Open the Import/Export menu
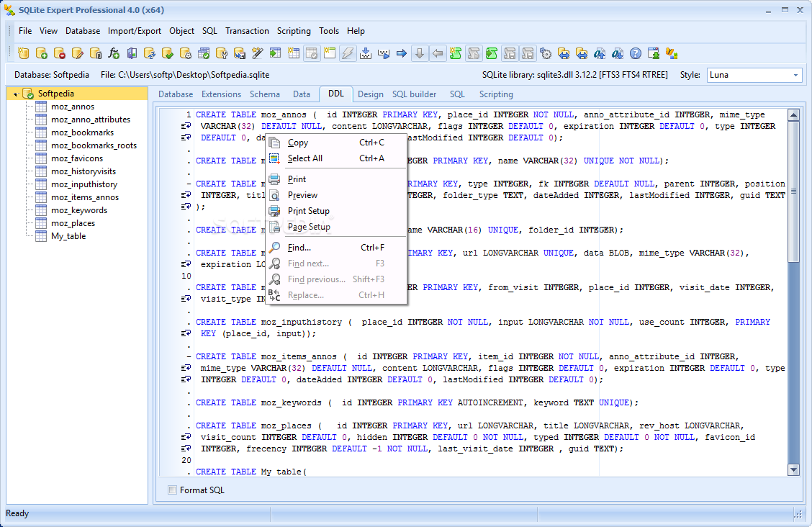This screenshot has height=527, width=812. click(x=135, y=31)
